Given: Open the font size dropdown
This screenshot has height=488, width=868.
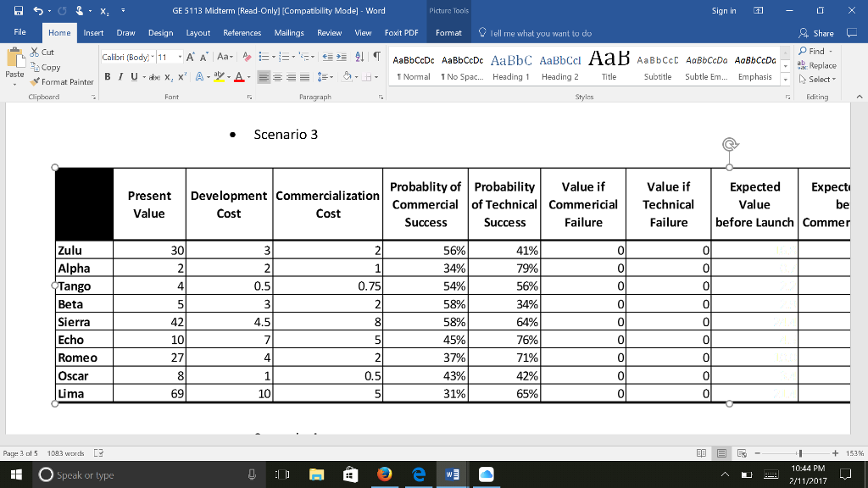Looking at the screenshot, I should [x=179, y=58].
